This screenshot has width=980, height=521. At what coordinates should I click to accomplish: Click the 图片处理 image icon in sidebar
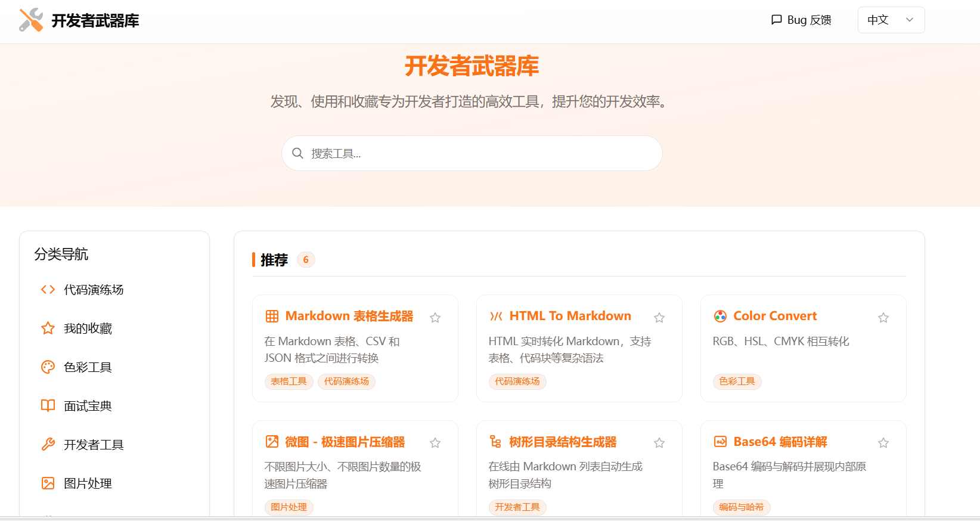(x=48, y=483)
